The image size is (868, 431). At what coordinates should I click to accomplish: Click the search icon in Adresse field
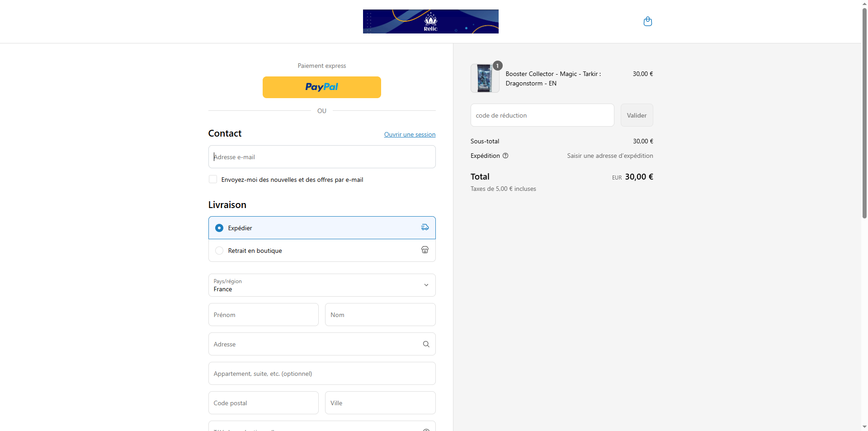(x=426, y=344)
